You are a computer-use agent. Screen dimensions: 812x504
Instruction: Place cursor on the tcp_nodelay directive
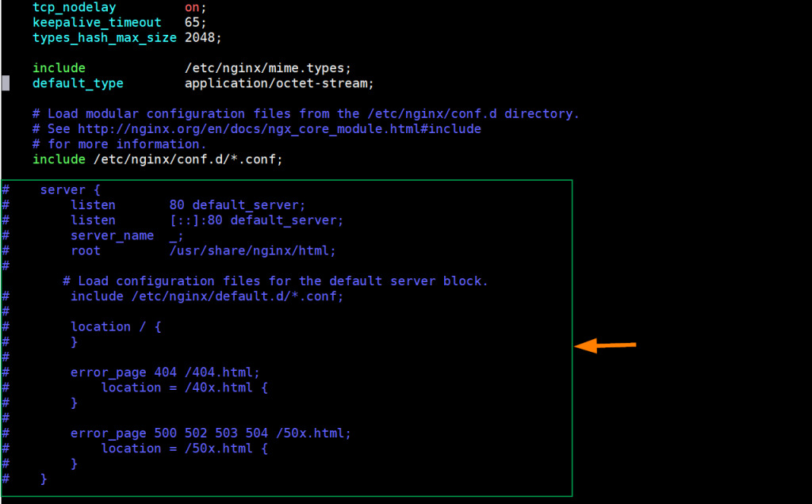pos(74,7)
